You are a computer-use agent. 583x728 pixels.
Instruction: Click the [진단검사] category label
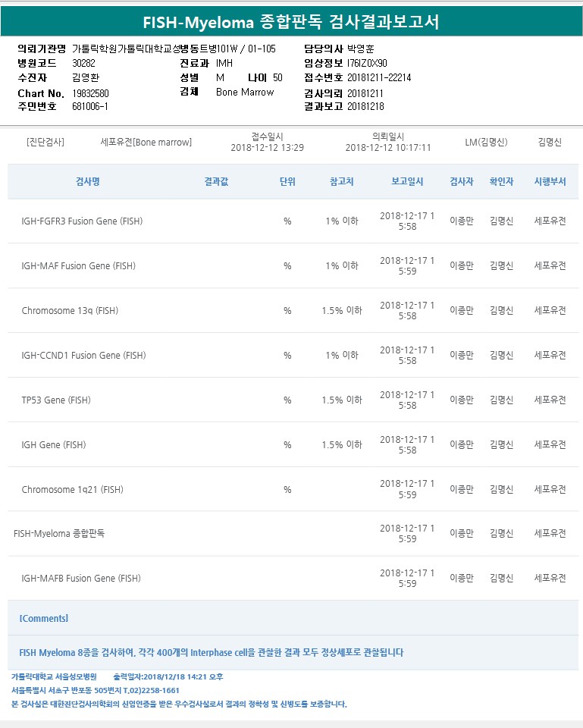pyautogui.click(x=45, y=142)
